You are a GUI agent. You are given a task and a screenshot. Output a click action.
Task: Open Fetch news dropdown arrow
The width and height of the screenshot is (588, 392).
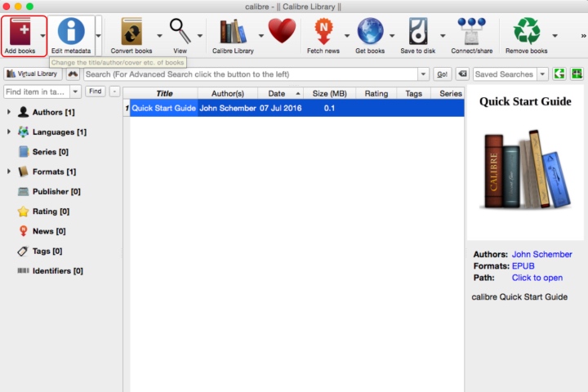click(x=347, y=36)
